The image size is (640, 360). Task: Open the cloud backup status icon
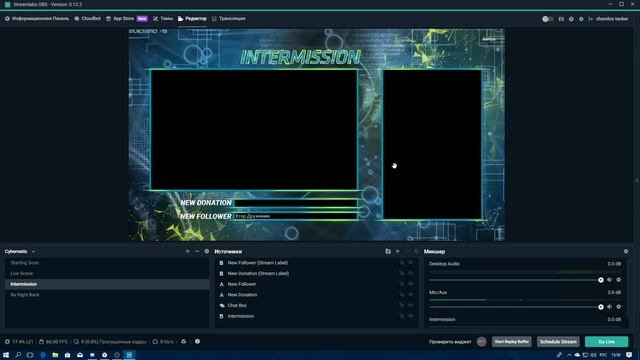[x=184, y=341]
